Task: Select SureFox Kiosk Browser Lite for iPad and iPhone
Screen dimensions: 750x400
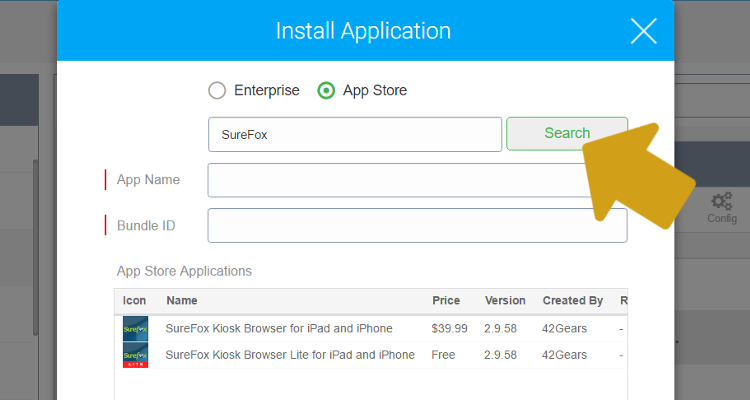Action: (x=290, y=355)
